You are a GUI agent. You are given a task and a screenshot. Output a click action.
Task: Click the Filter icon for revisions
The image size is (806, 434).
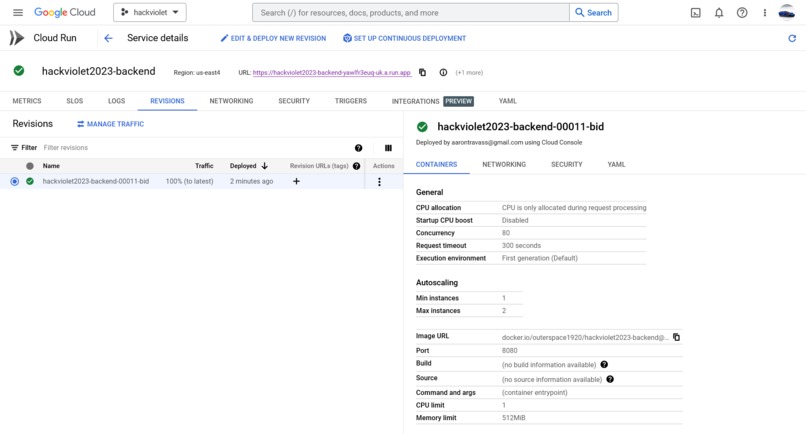[x=14, y=148]
